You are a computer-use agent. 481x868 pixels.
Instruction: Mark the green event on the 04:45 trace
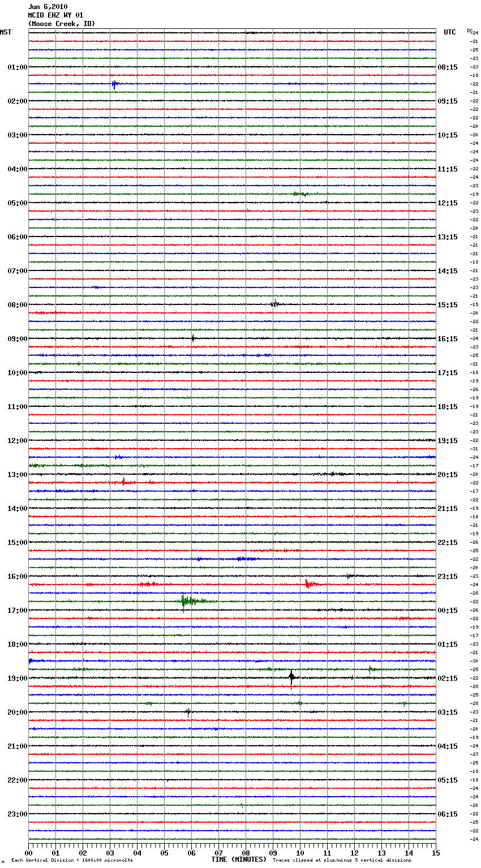[x=300, y=194]
